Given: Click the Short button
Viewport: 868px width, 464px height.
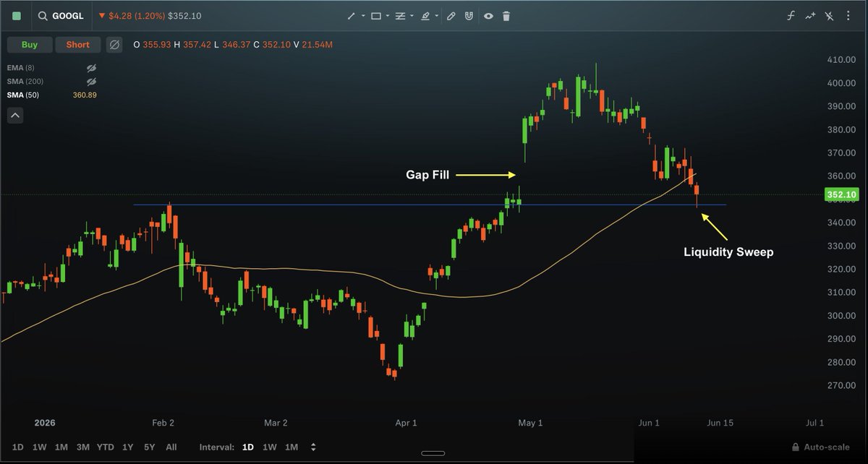Looking at the screenshot, I should coord(78,45).
